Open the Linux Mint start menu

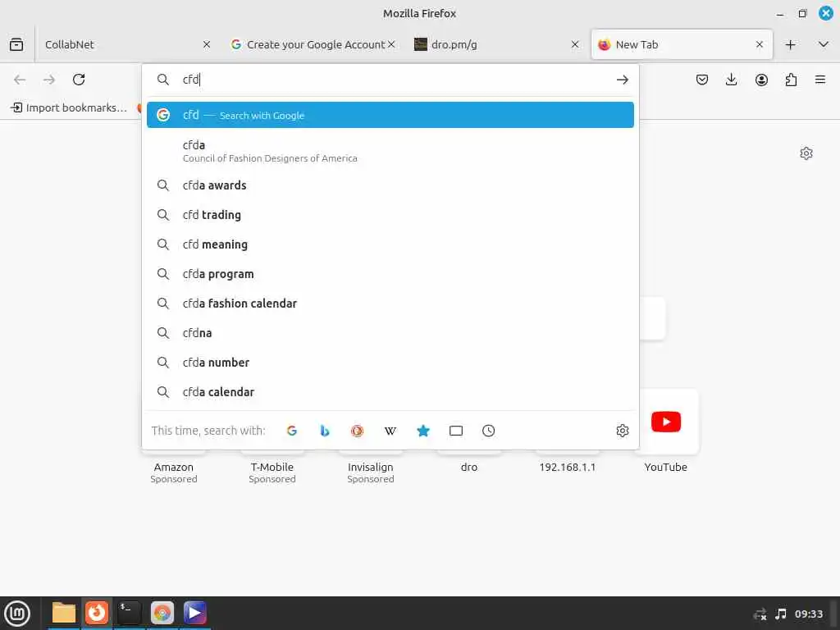click(18, 614)
